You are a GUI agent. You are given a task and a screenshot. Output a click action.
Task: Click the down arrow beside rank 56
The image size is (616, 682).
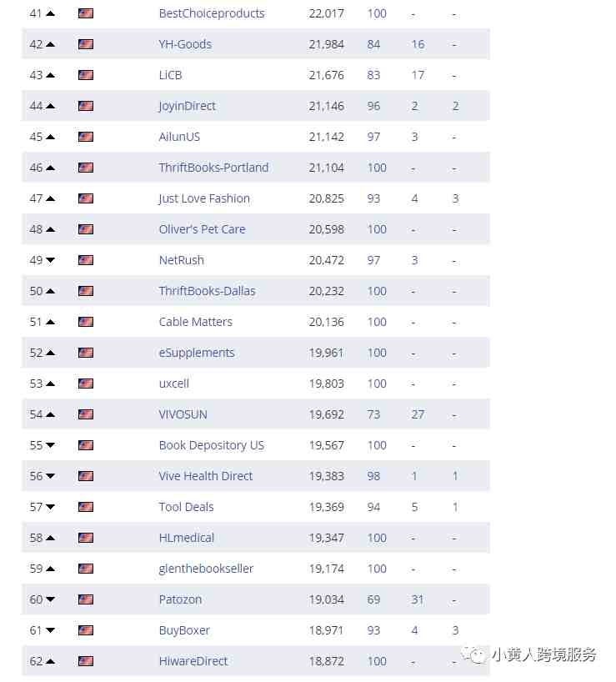pos(50,476)
